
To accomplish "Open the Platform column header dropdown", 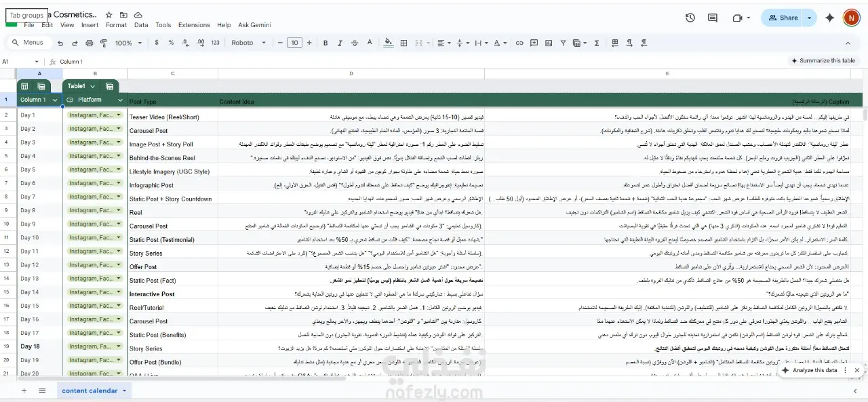I will click(x=120, y=100).
